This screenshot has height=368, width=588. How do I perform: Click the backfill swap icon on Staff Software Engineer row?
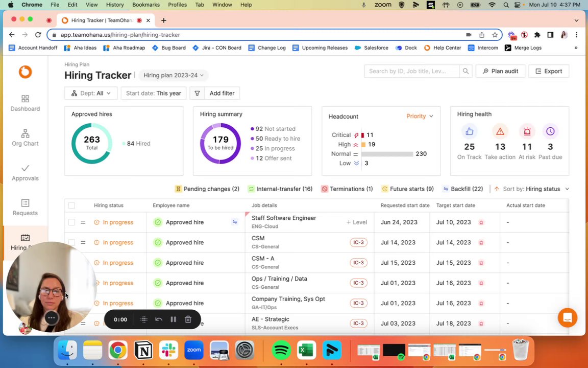(235, 222)
